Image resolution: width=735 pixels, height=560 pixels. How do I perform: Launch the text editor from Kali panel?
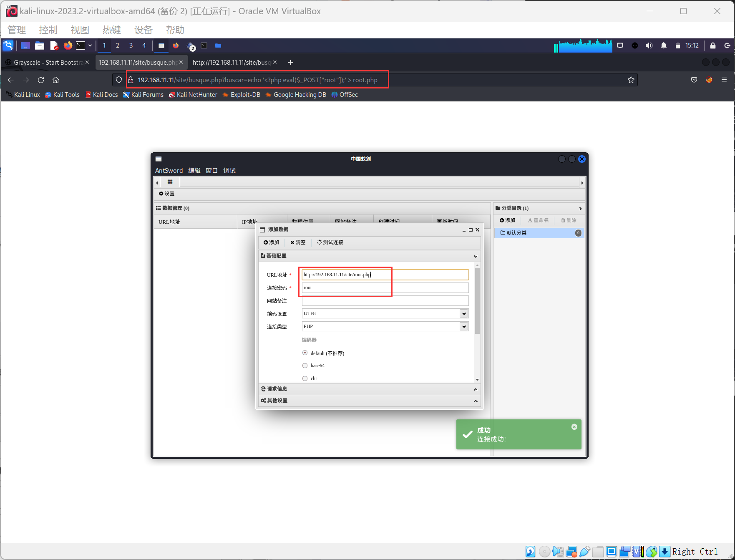pos(54,45)
